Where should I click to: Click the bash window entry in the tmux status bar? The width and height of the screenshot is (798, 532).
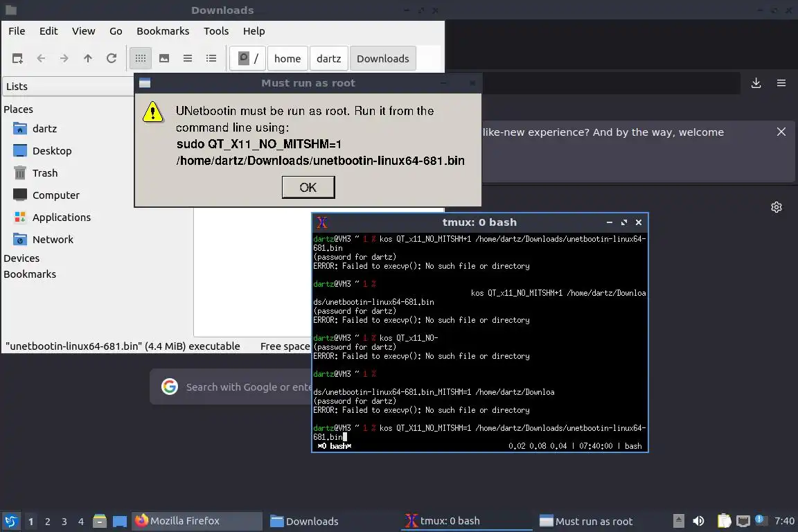pyautogui.click(x=335, y=446)
